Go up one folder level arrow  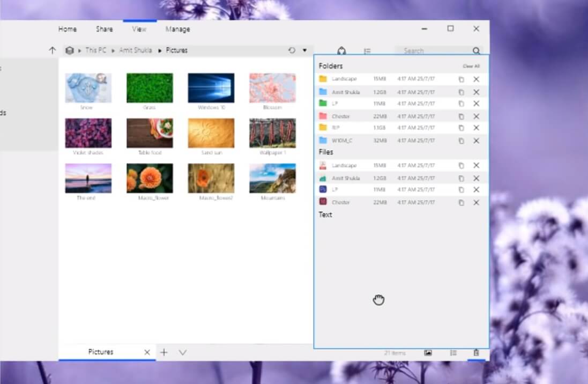pyautogui.click(x=52, y=50)
